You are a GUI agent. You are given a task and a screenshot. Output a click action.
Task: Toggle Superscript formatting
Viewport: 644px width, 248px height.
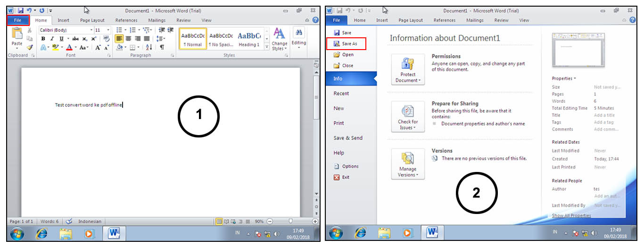coord(93,39)
